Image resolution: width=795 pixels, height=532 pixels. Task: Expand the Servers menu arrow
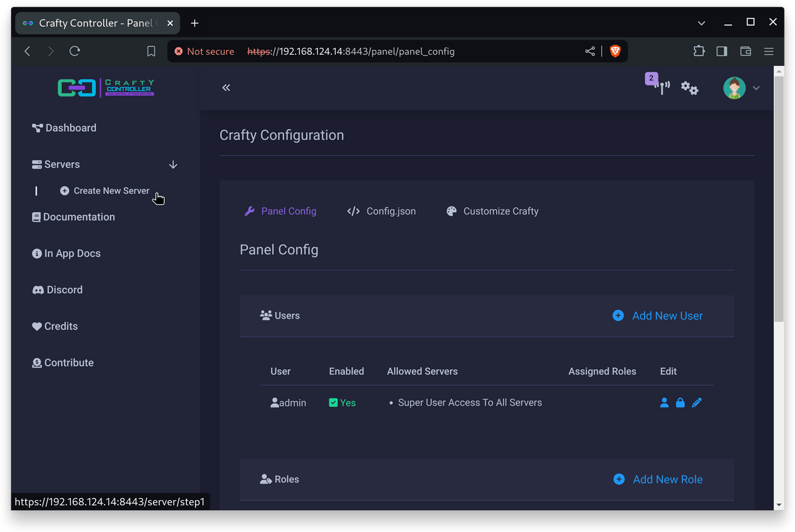tap(173, 165)
